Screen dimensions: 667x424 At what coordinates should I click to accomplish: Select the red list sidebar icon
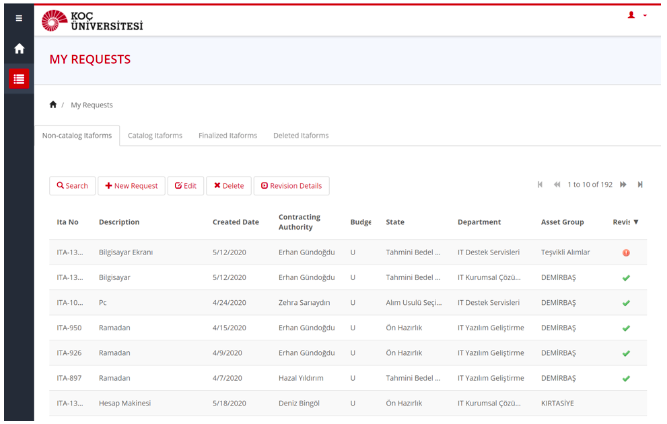click(18, 79)
